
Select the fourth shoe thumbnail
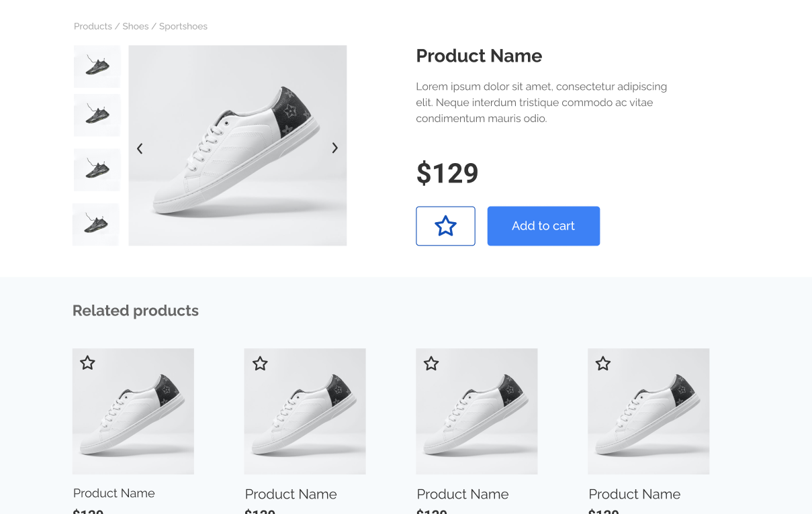(95, 225)
